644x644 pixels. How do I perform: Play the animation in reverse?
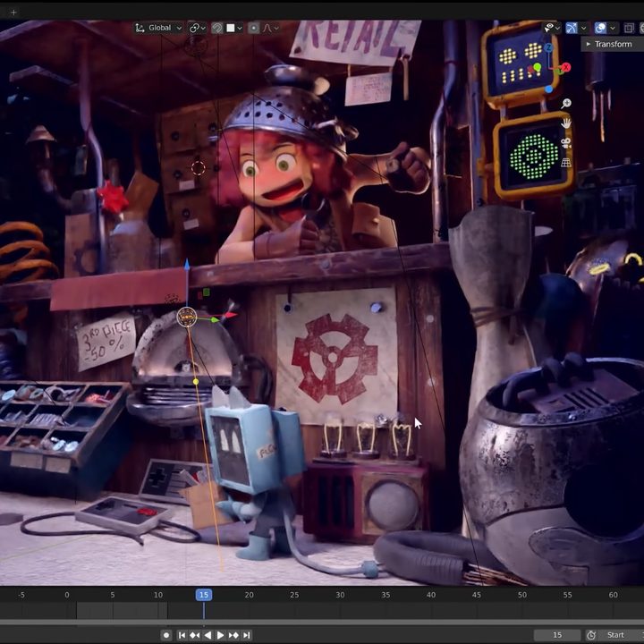coord(208,635)
